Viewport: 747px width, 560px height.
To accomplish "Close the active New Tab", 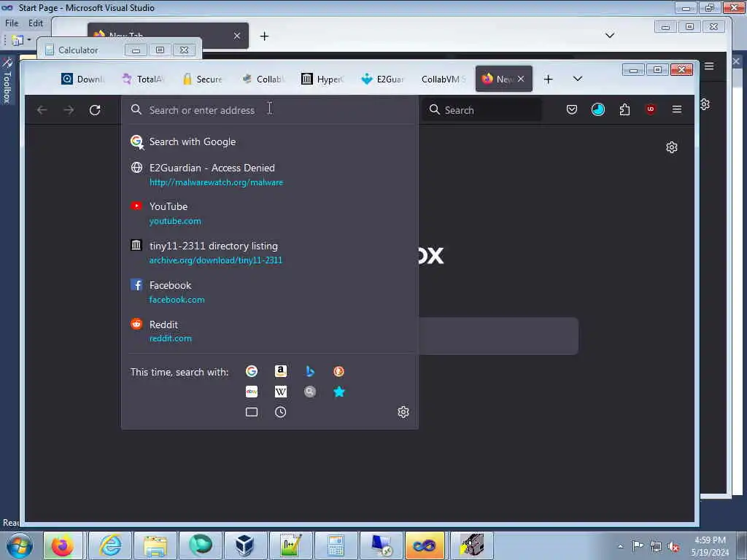I will click(x=521, y=79).
